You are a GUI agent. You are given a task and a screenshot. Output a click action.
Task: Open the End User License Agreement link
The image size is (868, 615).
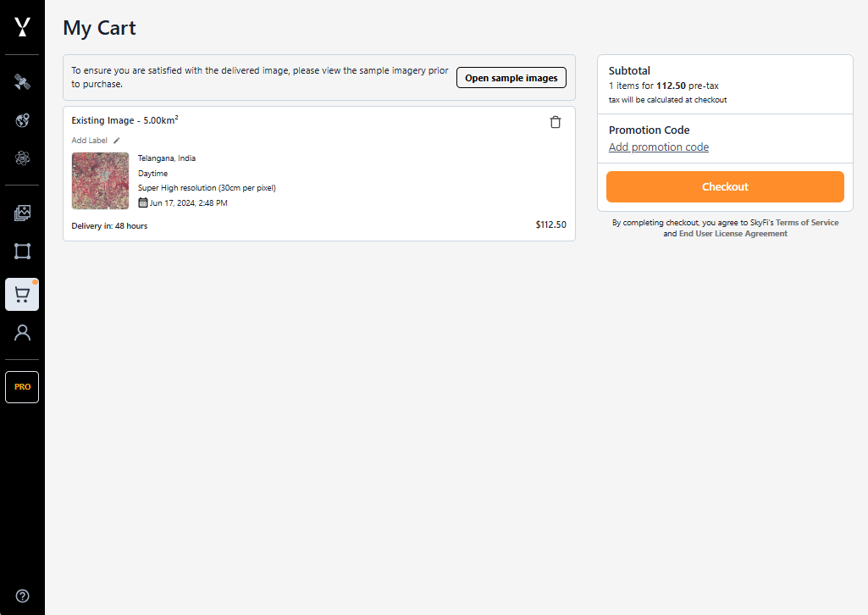coord(733,234)
